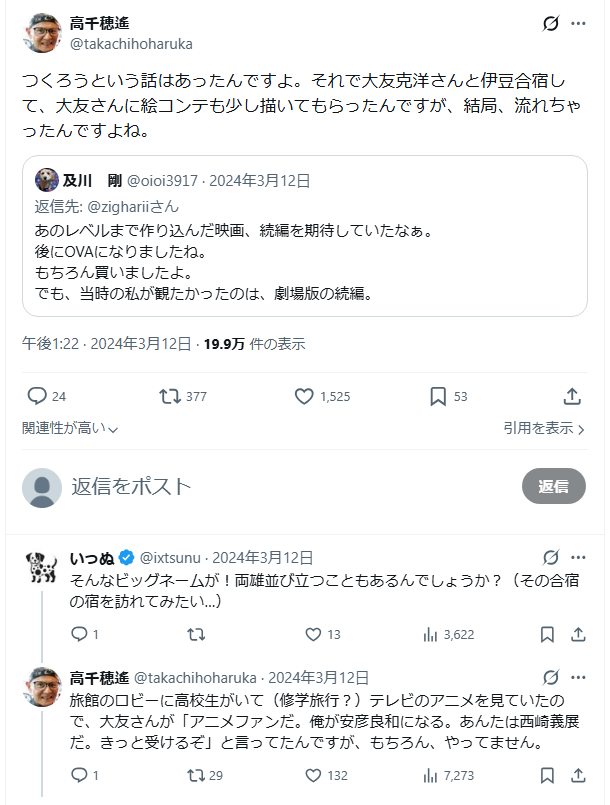Bookmark the main post
The height and width of the screenshot is (805, 610).
pyautogui.click(x=437, y=396)
